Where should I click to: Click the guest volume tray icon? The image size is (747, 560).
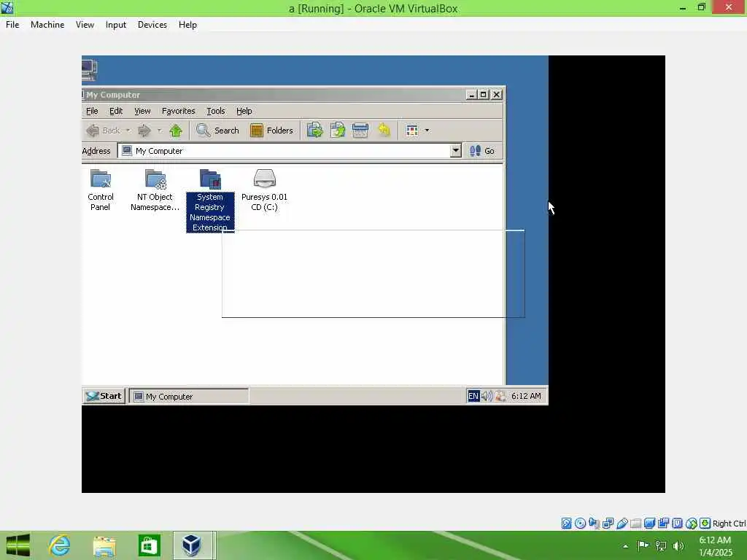click(x=487, y=396)
